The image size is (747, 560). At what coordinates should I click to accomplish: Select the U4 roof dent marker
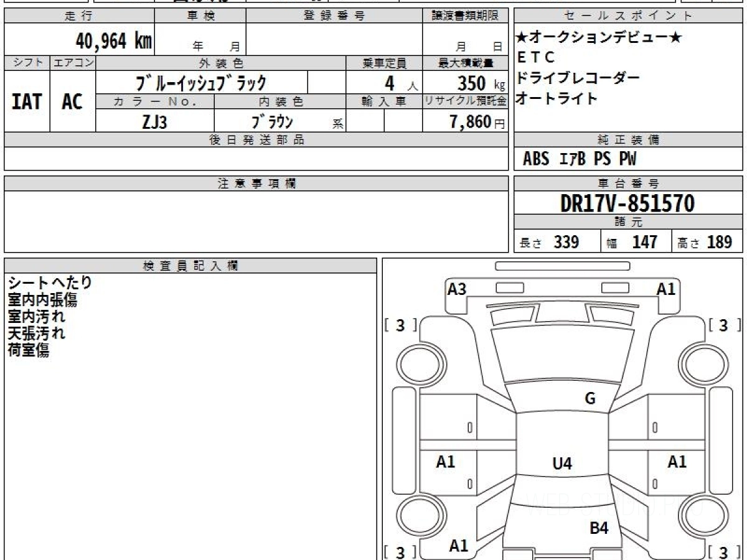[562, 464]
